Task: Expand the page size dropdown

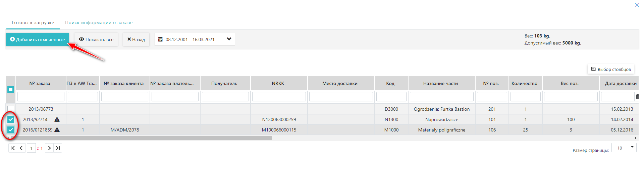Action: pyautogui.click(x=632, y=148)
